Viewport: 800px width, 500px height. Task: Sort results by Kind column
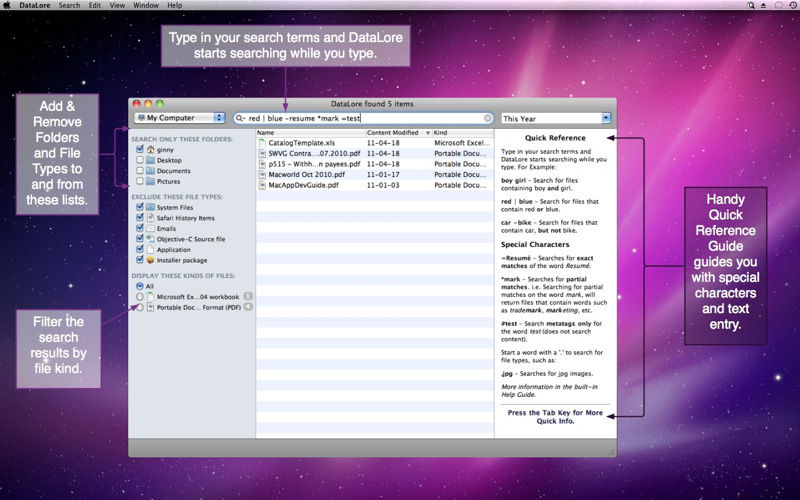463,133
